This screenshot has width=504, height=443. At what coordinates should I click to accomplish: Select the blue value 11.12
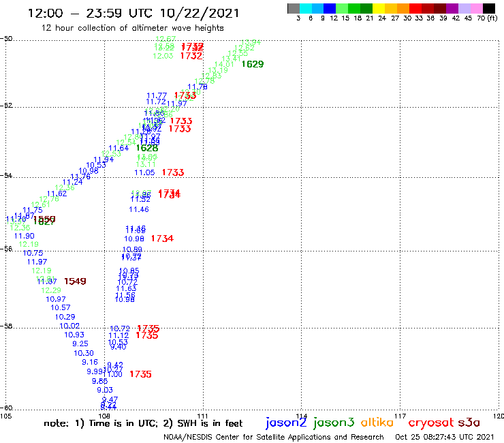coord(119,335)
